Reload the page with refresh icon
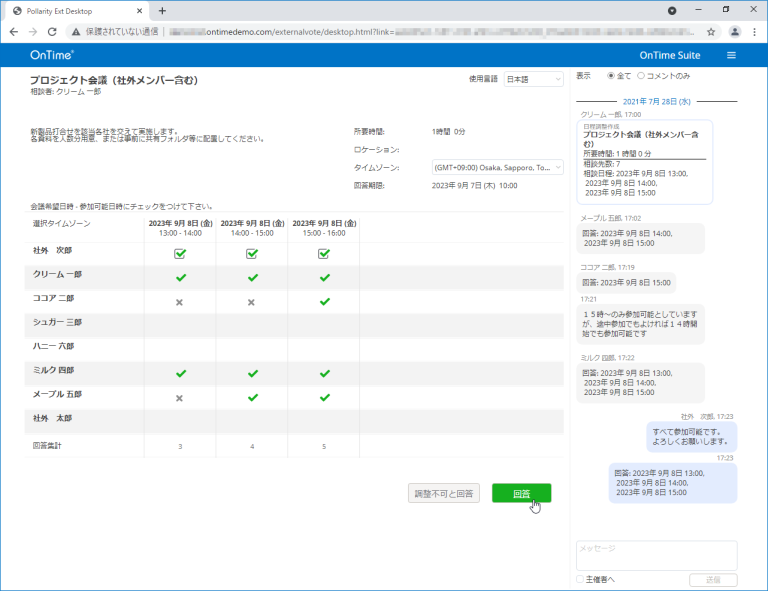 (x=52, y=32)
